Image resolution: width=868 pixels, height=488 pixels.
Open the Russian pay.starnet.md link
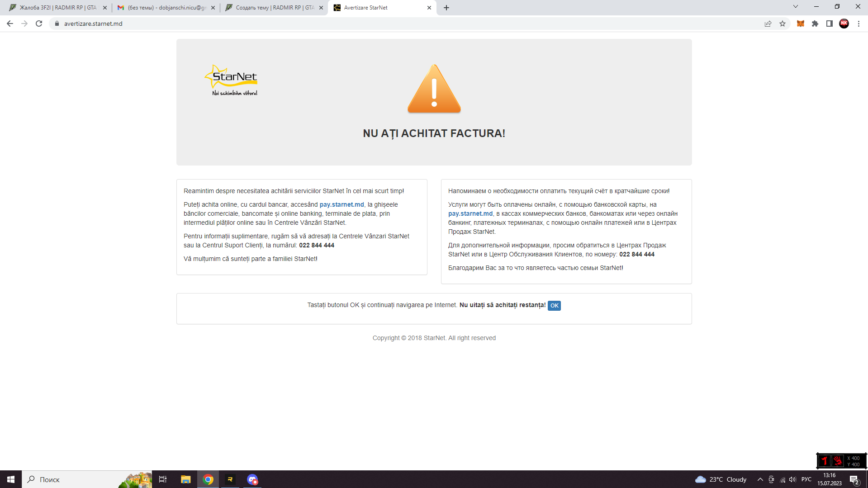click(470, 213)
